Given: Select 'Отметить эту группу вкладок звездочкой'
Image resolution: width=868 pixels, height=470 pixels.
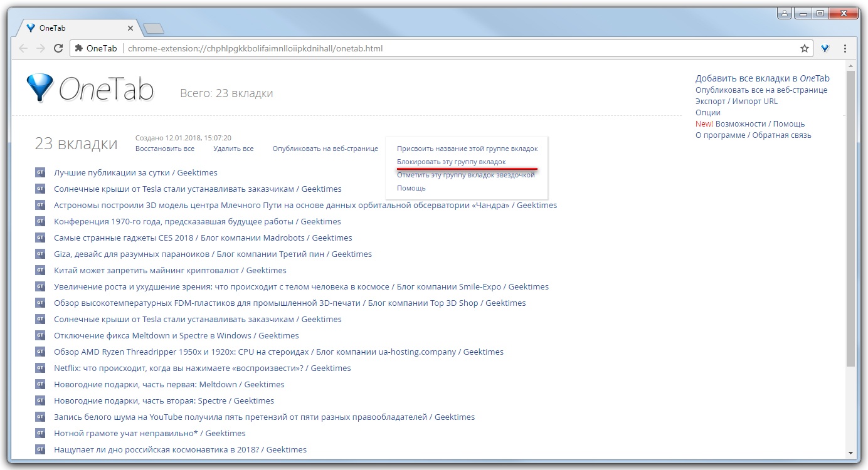Looking at the screenshot, I should tap(466, 175).
